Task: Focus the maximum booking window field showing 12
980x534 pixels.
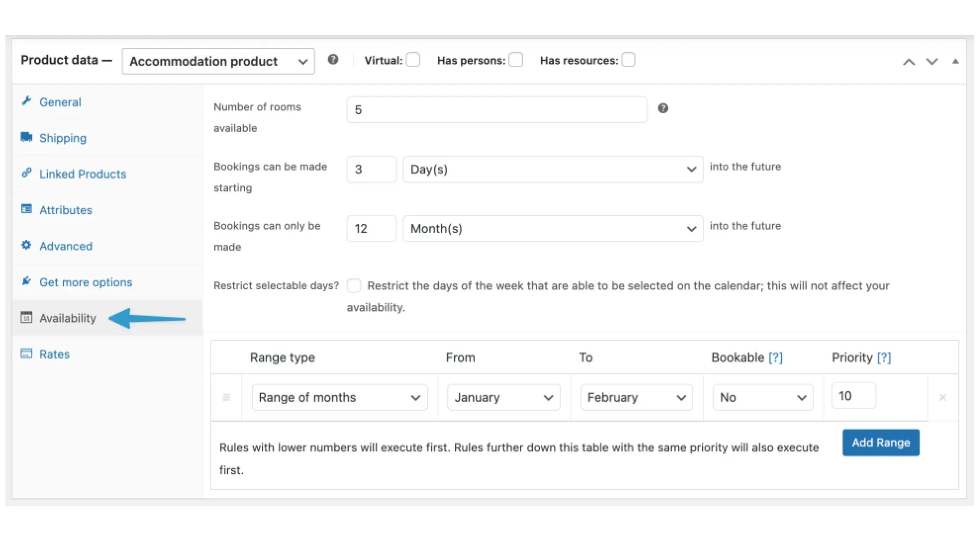Action: [x=372, y=228]
